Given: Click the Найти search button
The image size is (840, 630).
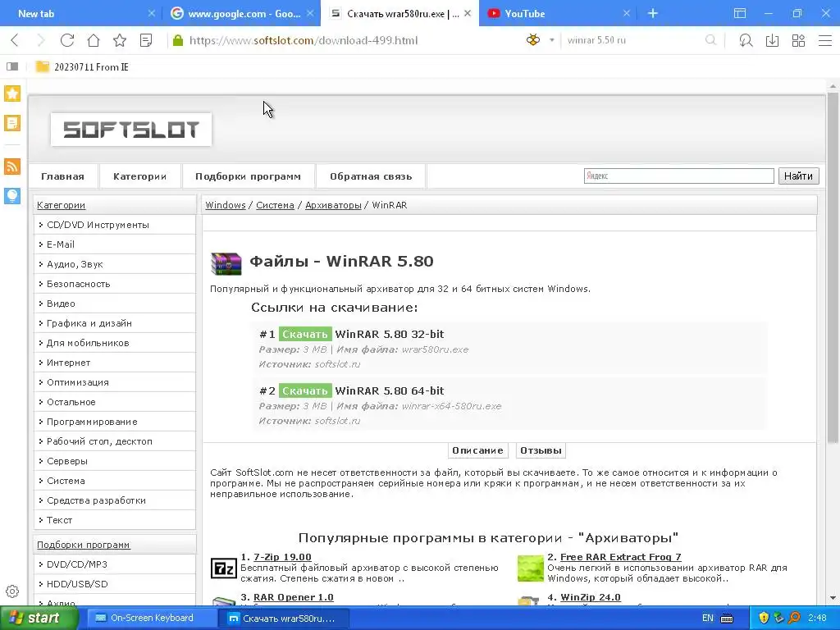Looking at the screenshot, I should pyautogui.click(x=798, y=176).
